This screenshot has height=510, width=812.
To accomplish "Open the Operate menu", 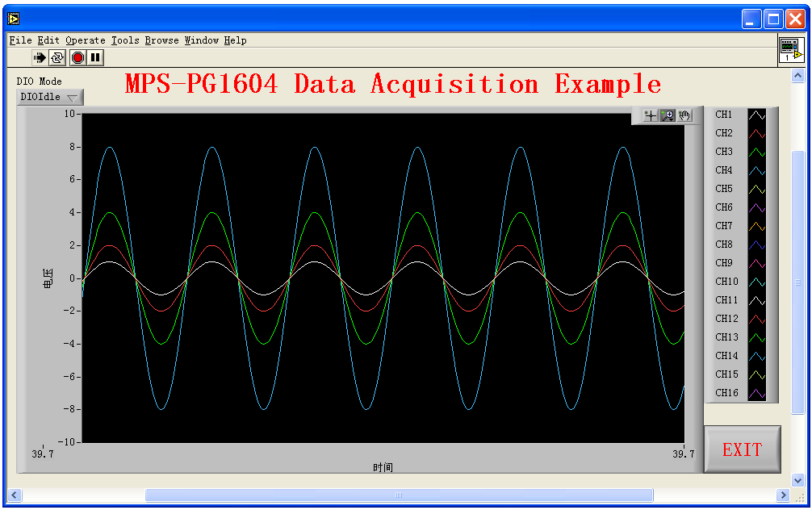I will point(86,40).
